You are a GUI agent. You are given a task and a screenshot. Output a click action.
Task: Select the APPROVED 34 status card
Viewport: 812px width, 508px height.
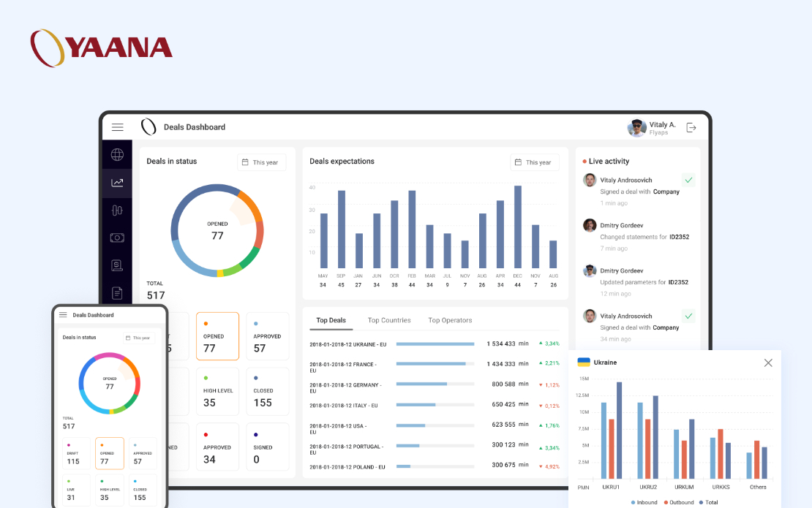217,447
